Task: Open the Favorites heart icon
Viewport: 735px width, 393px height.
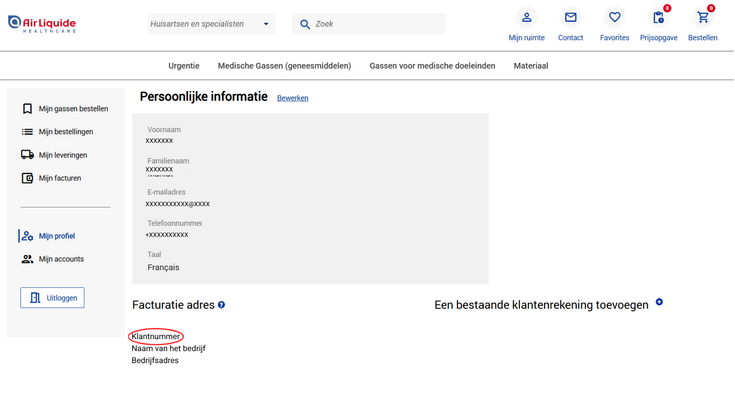Action: coord(615,18)
